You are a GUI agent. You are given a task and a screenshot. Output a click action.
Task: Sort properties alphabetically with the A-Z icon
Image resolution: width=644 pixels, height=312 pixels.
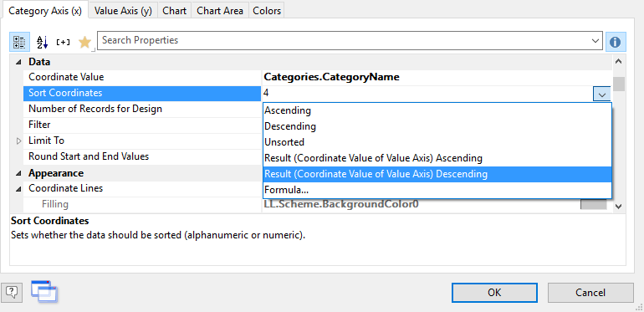43,42
